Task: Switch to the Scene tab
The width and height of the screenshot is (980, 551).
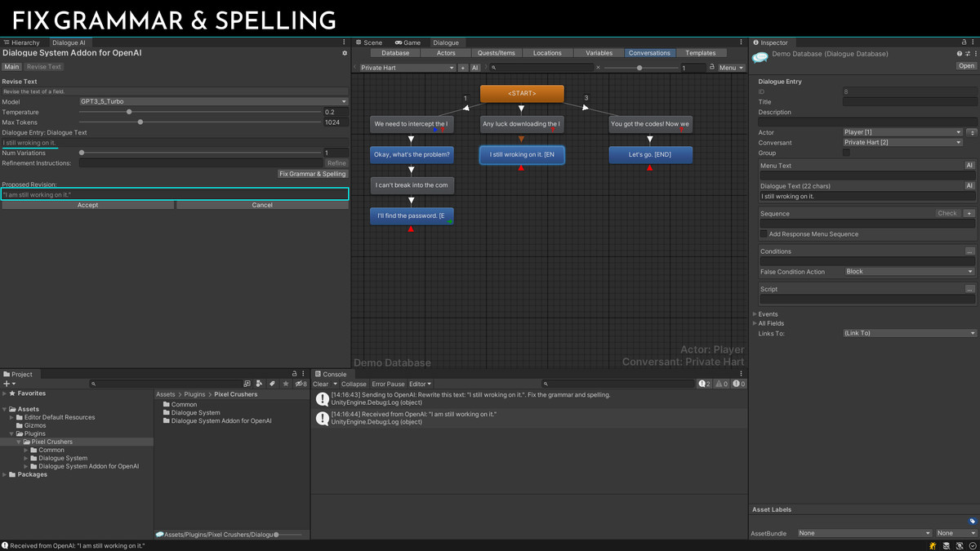Action: click(369, 42)
